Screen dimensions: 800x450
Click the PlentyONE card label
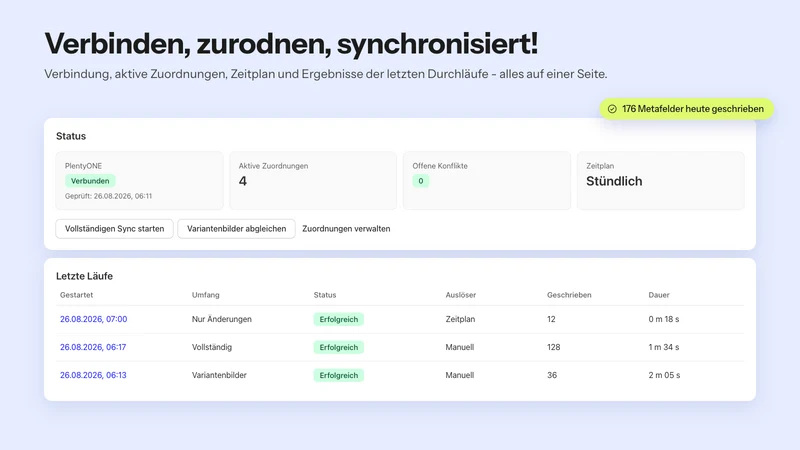pyautogui.click(x=83, y=166)
